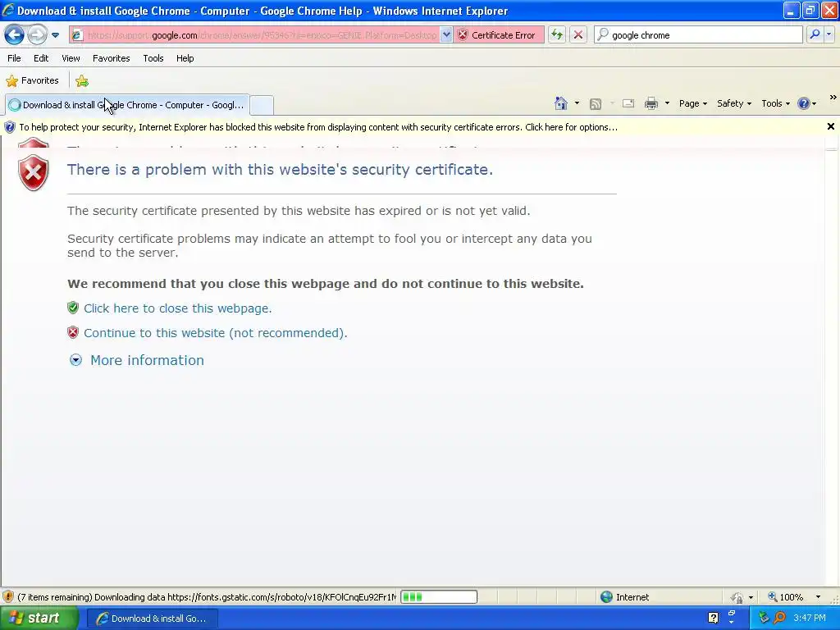Screen dimensions: 840x630
Task: Expand More information section arrow
Action: (x=75, y=360)
